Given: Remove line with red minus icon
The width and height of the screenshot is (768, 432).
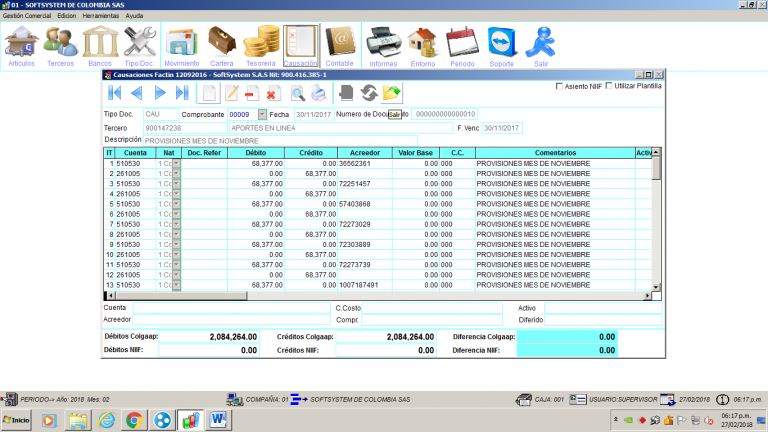Looking at the screenshot, I should (252, 93).
